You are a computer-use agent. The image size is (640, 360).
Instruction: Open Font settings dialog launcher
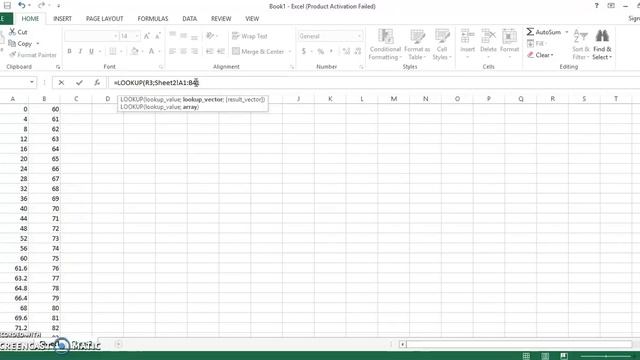click(x=161, y=67)
